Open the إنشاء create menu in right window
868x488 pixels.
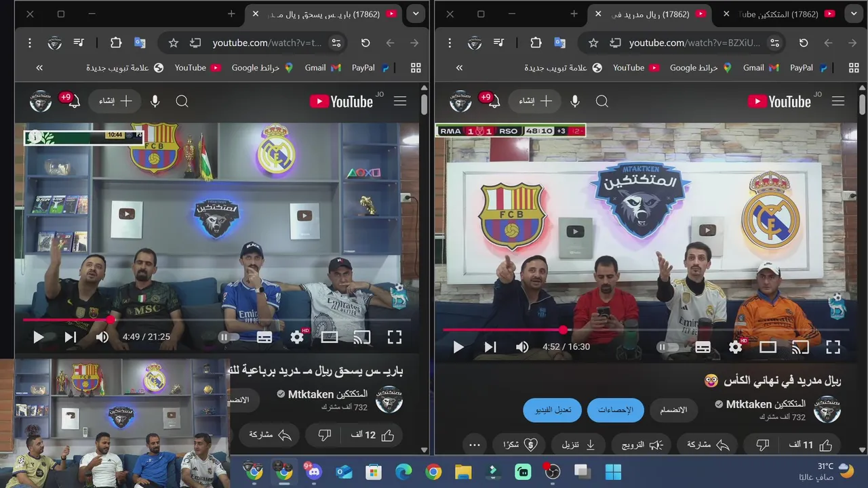(x=536, y=101)
